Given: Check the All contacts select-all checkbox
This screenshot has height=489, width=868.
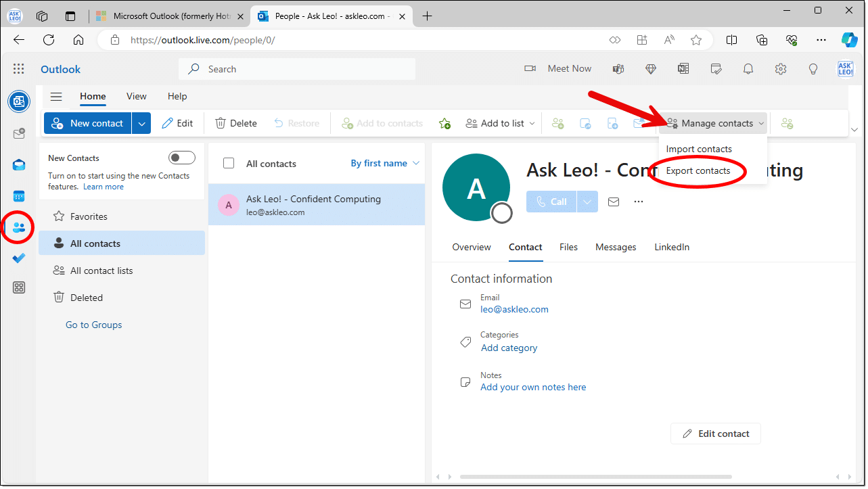Looking at the screenshot, I should (229, 164).
